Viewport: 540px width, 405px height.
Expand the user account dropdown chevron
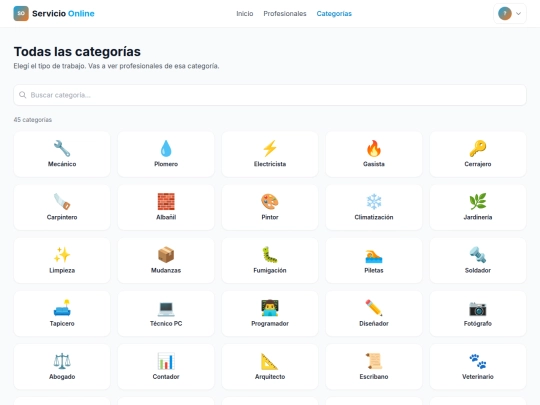tap(518, 14)
